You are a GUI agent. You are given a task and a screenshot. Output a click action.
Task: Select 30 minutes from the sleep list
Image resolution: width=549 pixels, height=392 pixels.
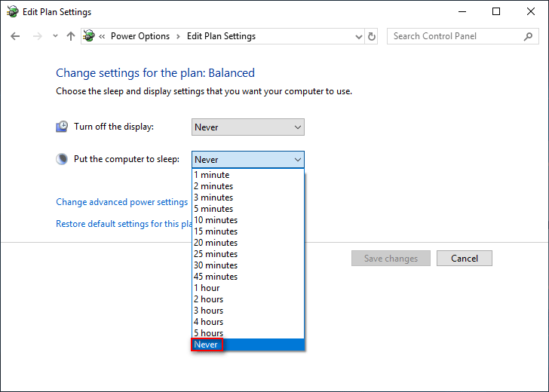pos(216,265)
